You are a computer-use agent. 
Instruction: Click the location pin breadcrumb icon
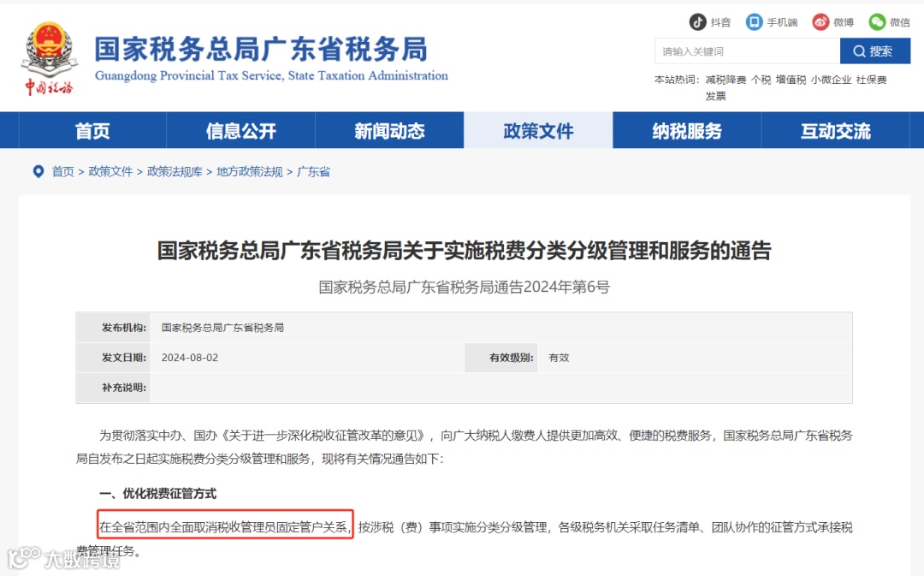tap(38, 171)
